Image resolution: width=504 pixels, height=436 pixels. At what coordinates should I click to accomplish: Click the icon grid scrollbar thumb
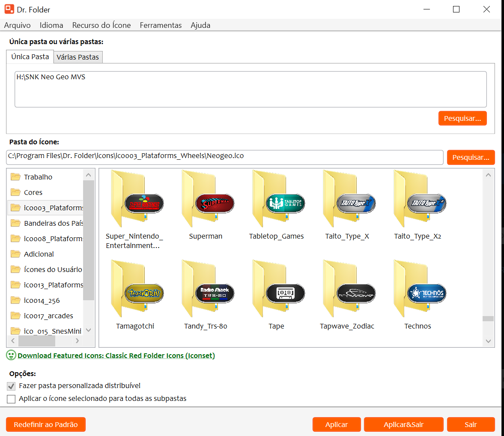(x=488, y=318)
